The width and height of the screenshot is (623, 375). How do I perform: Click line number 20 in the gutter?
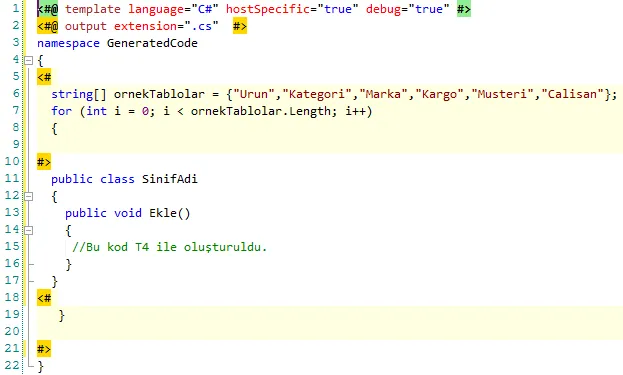pyautogui.click(x=12, y=331)
